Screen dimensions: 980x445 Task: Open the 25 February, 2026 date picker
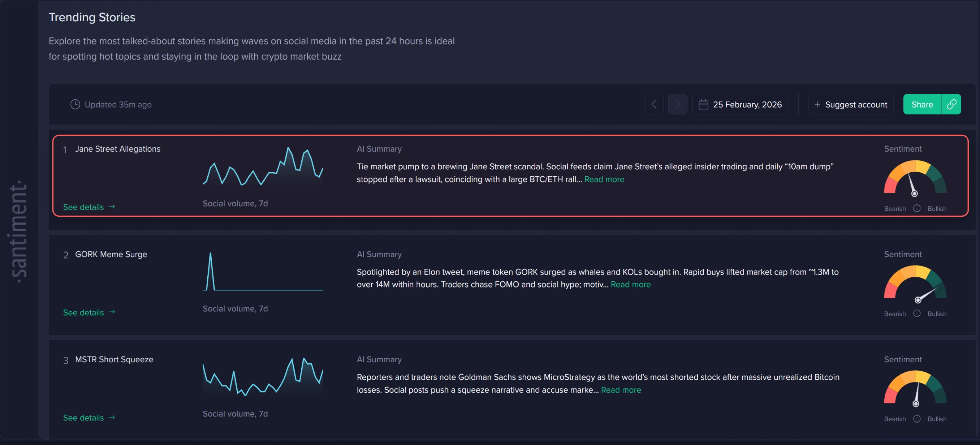point(740,104)
